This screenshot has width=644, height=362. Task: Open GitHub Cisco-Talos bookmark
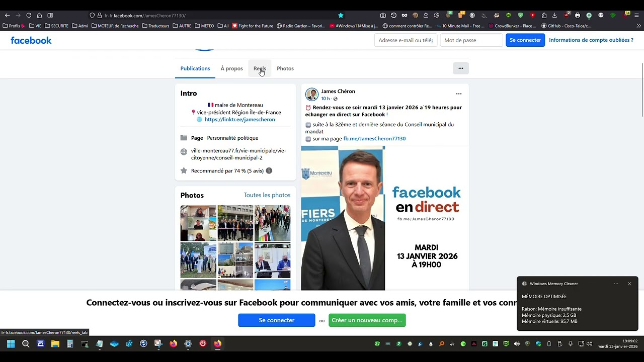click(566, 26)
